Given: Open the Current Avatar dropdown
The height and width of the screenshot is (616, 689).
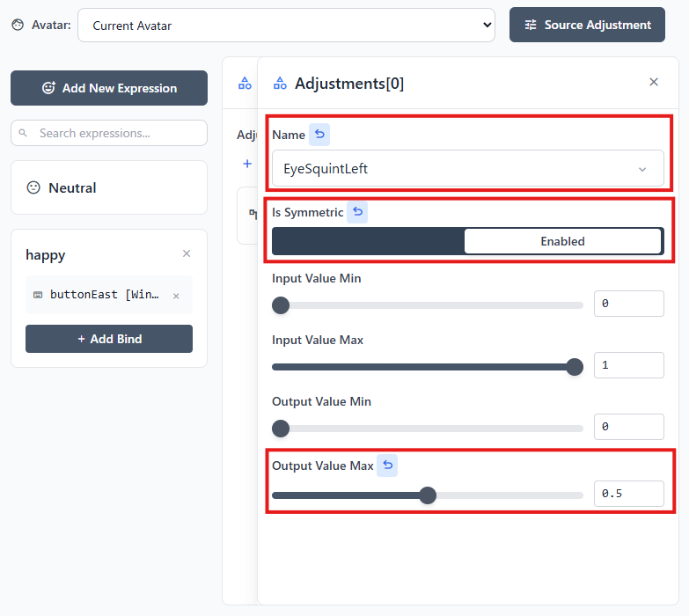Looking at the screenshot, I should coord(286,26).
